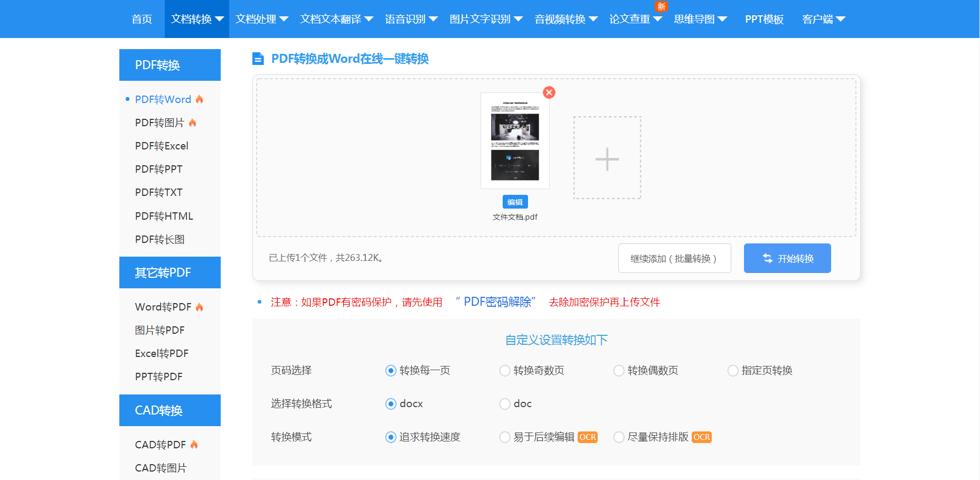Viewport: 980px width, 480px height.
Task: Open 论文查重 menu item
Action: point(635,19)
